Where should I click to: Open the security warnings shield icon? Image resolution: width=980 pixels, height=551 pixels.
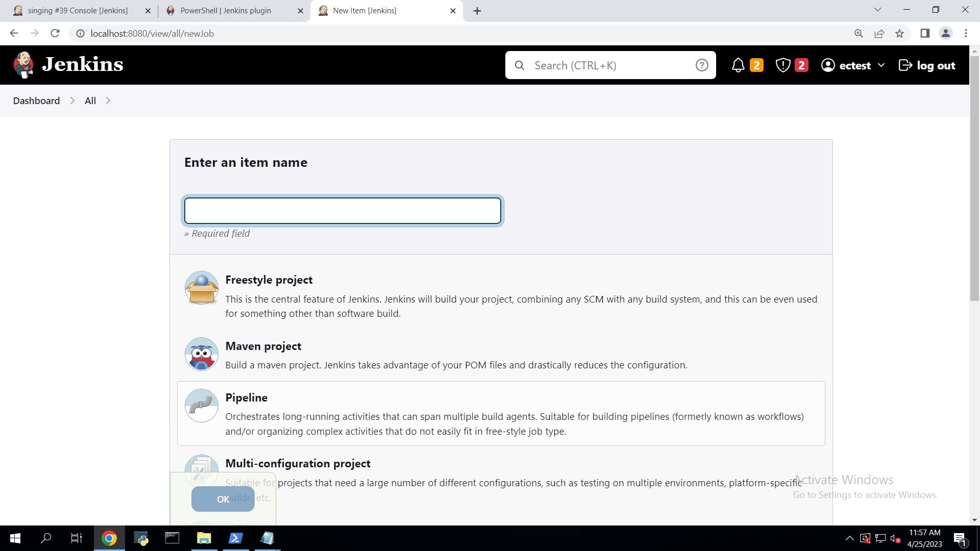coord(782,65)
